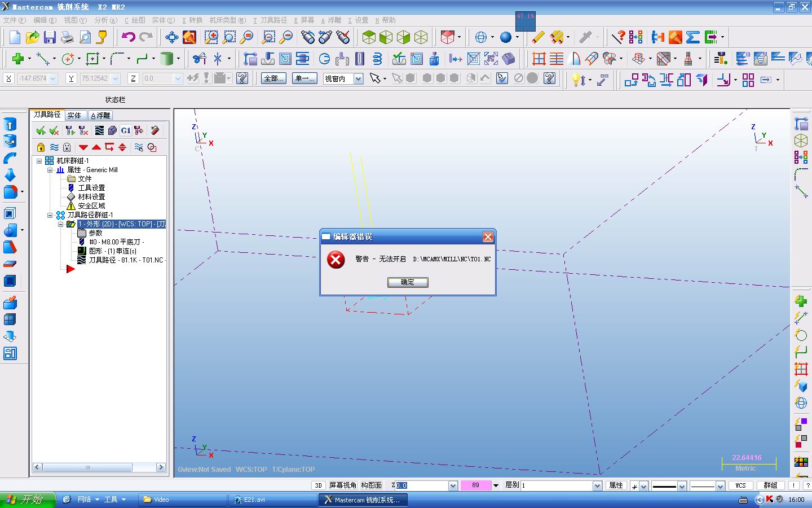Collapse the 属性 - Generic Mill node

click(x=50, y=170)
